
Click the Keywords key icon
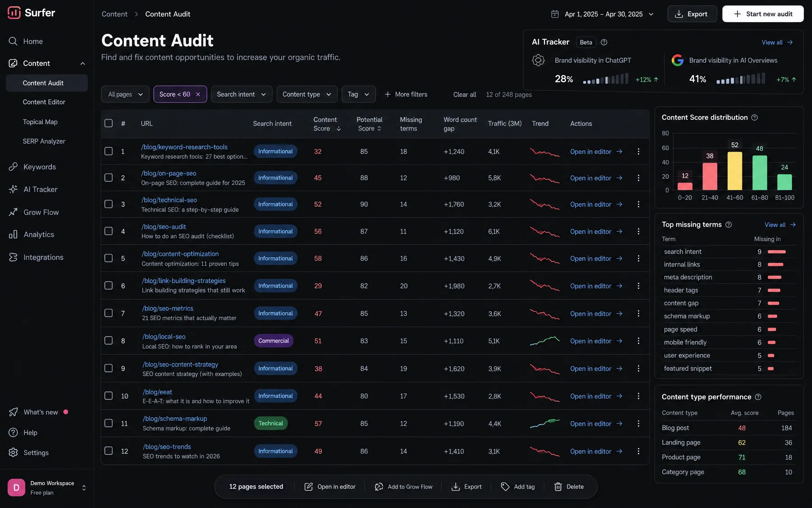(x=13, y=167)
